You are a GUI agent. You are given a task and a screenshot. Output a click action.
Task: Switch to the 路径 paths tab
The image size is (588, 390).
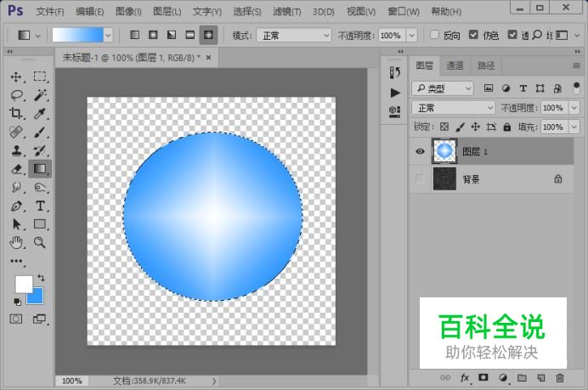[486, 65]
